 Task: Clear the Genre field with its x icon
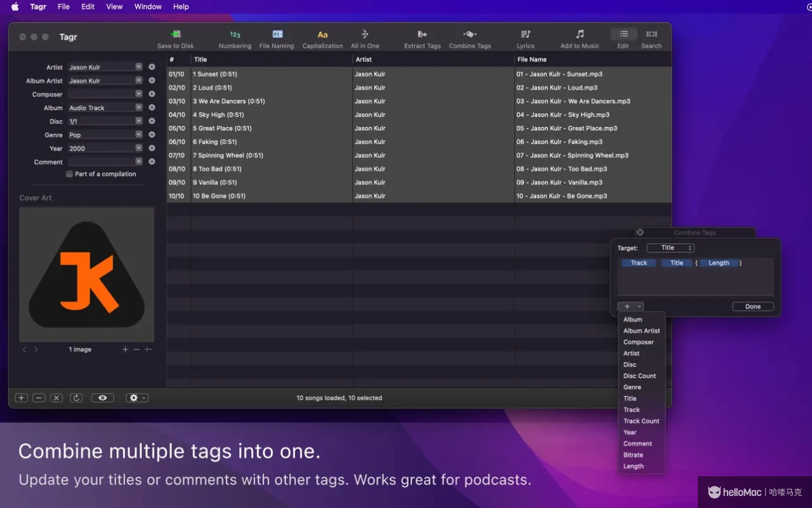(152, 135)
